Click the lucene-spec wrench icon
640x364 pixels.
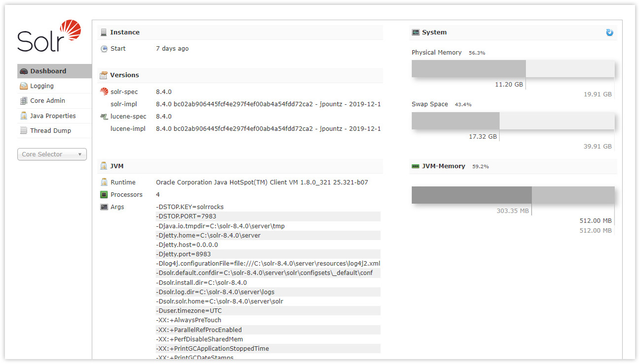point(103,117)
